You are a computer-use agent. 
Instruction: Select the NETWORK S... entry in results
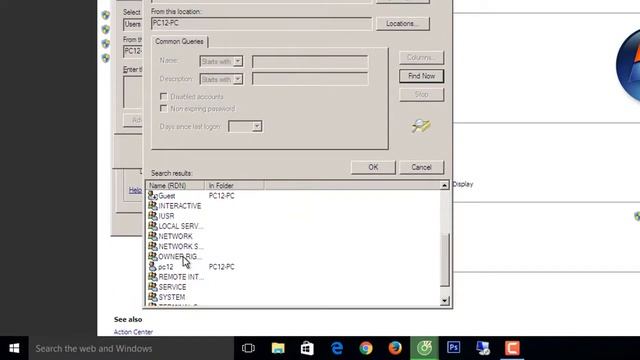tap(175, 246)
